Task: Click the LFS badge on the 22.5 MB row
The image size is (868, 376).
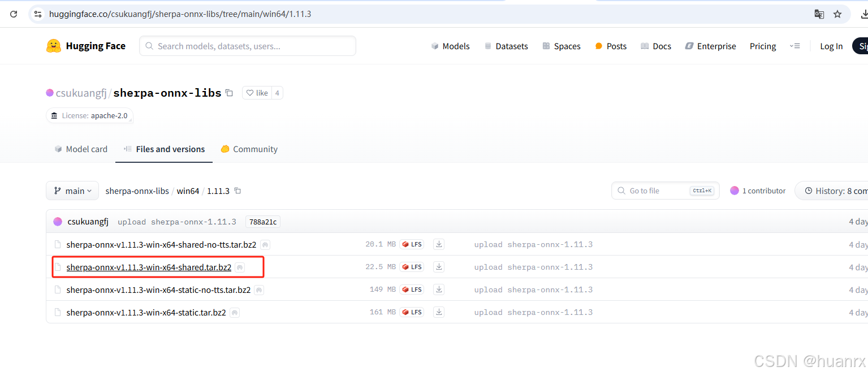Action: pos(412,267)
